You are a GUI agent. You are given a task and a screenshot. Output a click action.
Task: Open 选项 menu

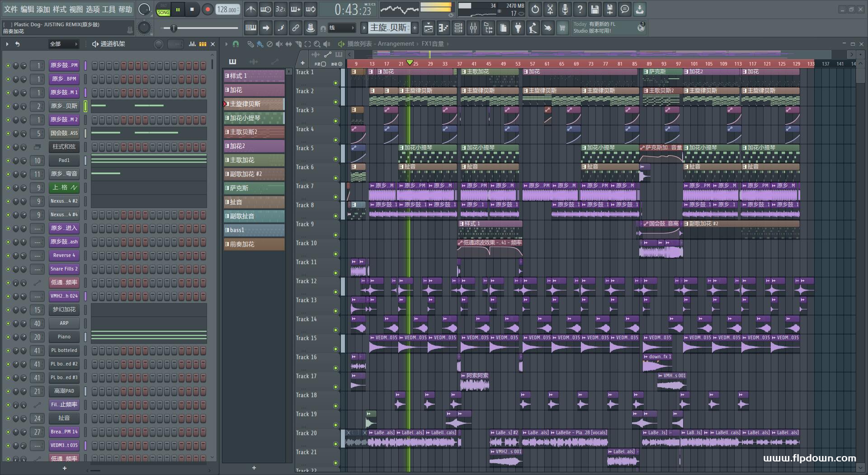(x=93, y=9)
